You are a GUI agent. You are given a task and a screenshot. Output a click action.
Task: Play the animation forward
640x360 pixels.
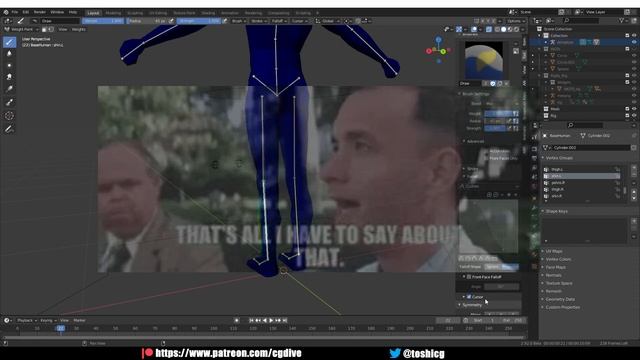coord(271,321)
